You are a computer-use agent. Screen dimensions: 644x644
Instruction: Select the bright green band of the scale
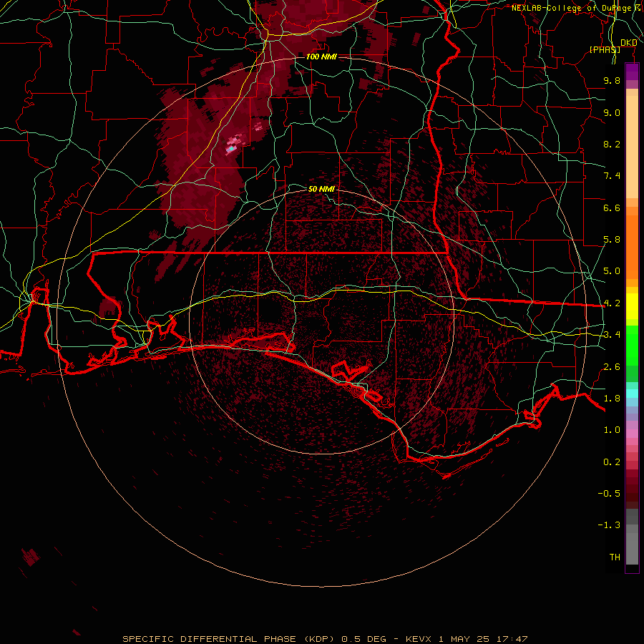point(632,345)
